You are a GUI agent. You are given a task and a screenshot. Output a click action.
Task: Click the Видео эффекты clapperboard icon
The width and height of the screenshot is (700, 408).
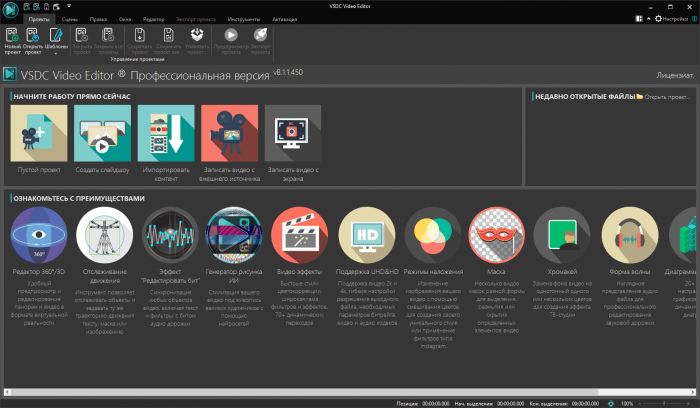(x=299, y=235)
